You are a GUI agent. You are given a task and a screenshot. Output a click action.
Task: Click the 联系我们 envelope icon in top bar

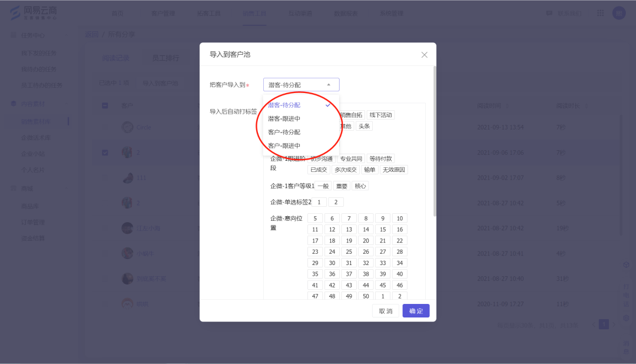pos(548,12)
